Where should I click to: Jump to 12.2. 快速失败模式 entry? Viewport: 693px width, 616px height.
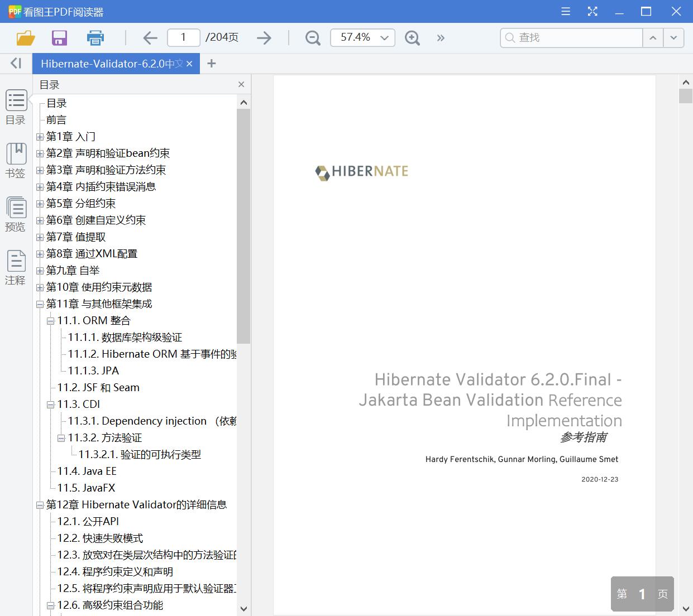click(100, 538)
